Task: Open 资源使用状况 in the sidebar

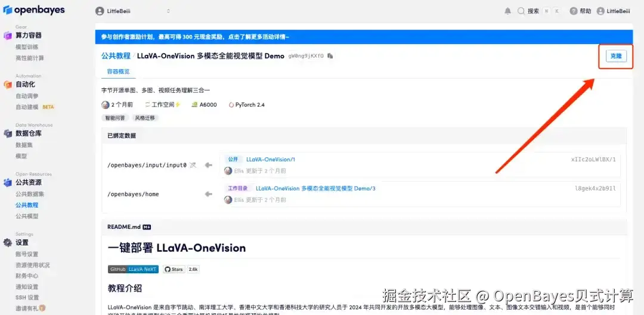Action: (x=33, y=265)
